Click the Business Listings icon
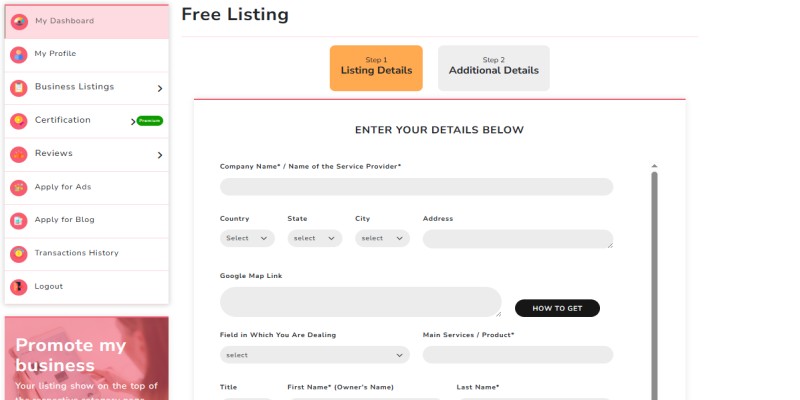The height and width of the screenshot is (400, 800). coord(18,88)
